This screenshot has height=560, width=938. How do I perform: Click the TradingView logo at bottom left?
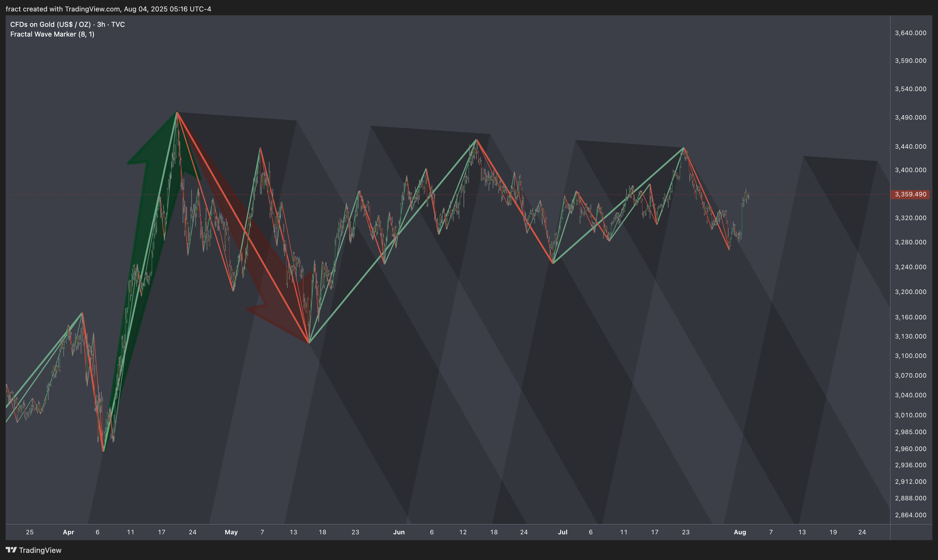point(34,550)
